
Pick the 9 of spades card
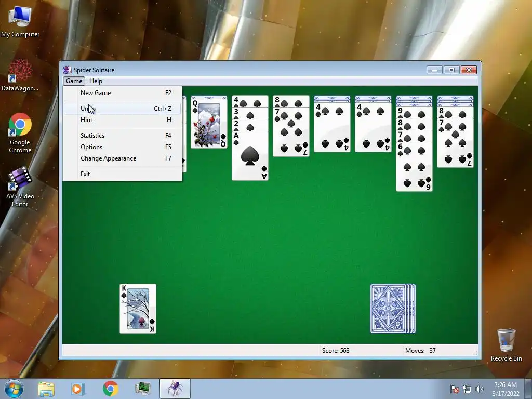tap(414, 113)
